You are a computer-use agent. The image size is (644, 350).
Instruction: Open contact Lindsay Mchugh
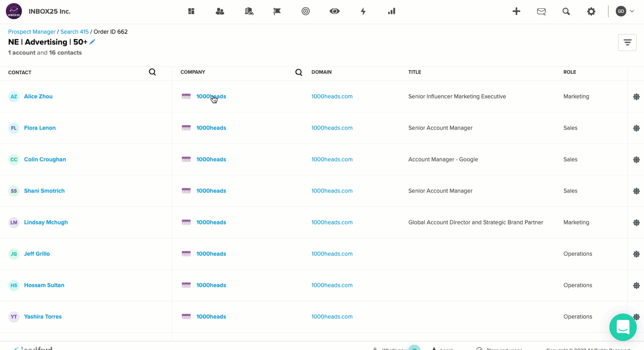(46, 222)
